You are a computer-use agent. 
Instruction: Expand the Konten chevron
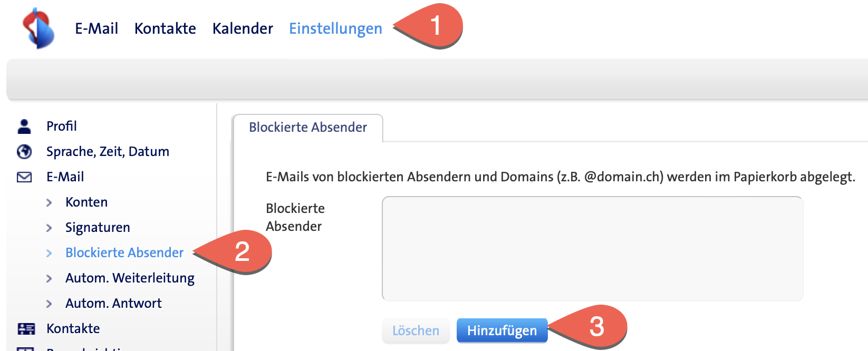(49, 202)
